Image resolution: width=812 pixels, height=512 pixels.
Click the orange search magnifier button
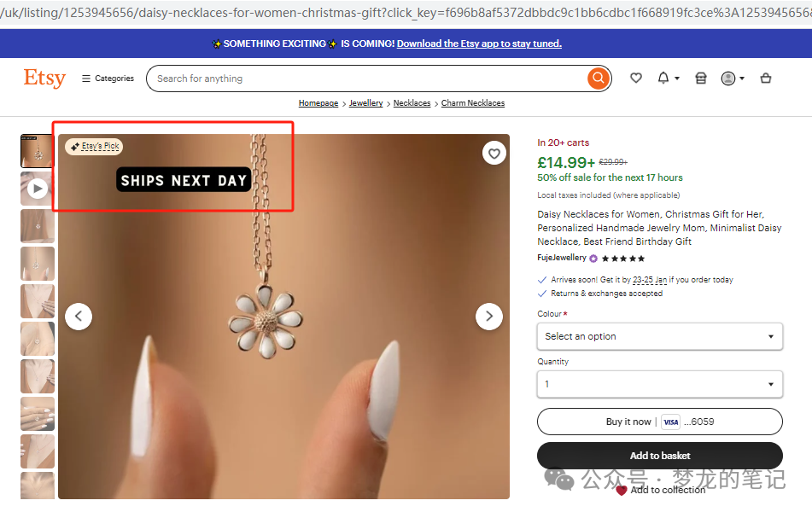click(598, 79)
